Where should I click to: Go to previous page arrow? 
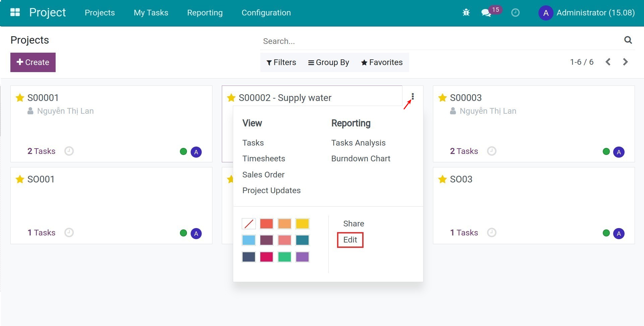608,62
